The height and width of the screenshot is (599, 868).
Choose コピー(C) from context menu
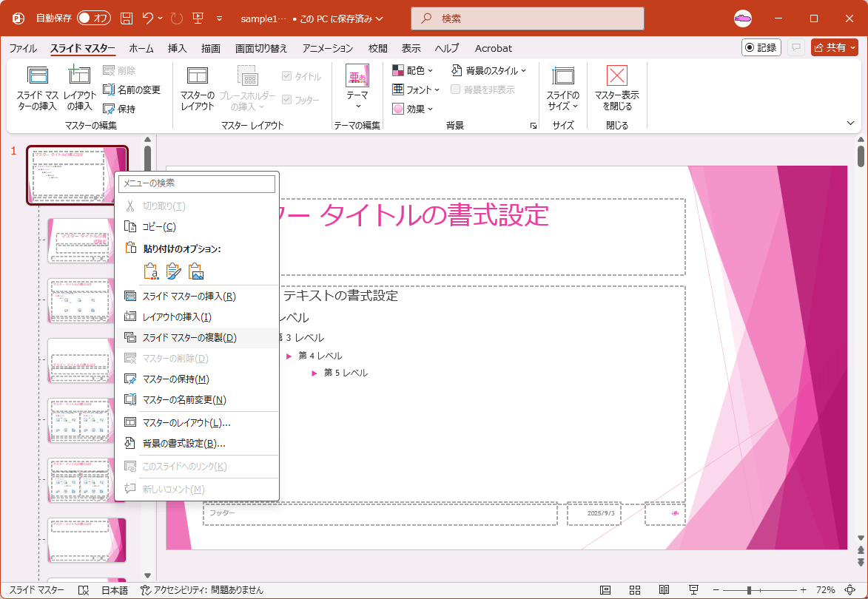(x=197, y=227)
